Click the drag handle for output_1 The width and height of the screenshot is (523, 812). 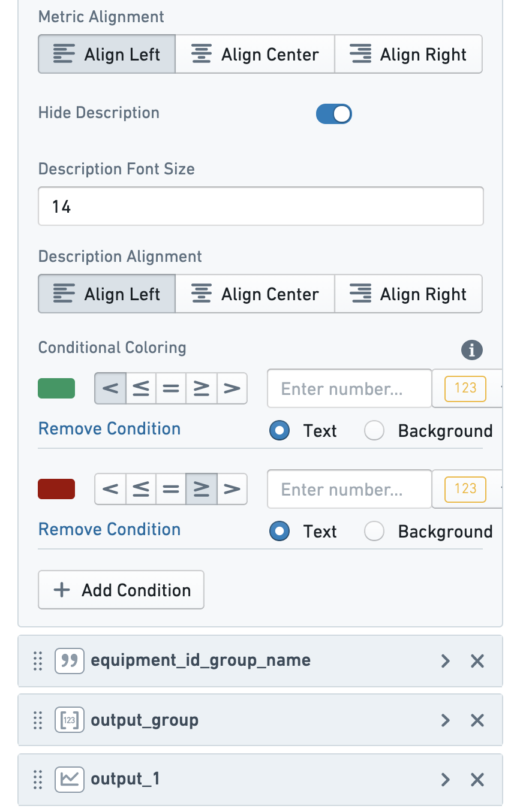[38, 779]
